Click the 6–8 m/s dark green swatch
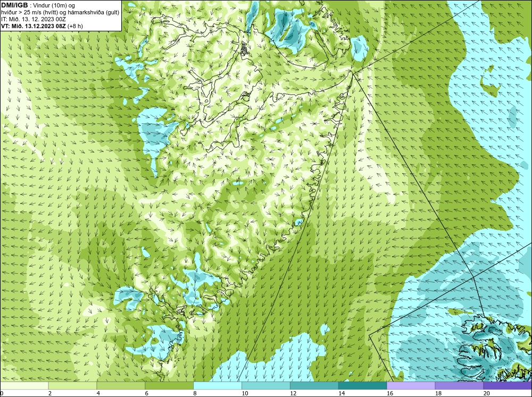 tap(169, 386)
